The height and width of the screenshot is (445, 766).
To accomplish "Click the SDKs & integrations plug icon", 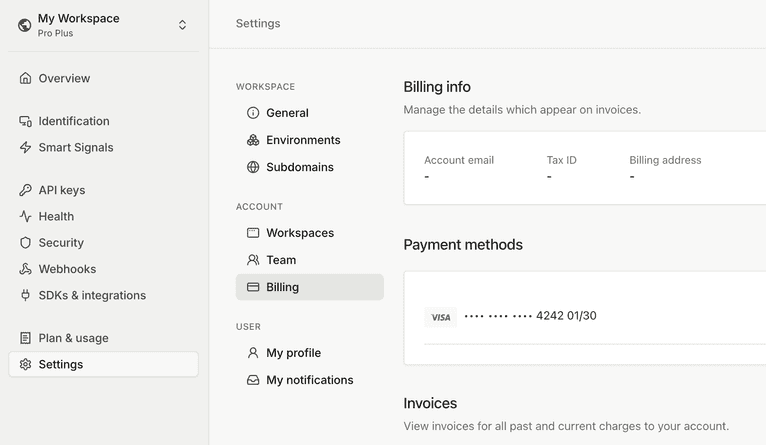I will 26,295.
